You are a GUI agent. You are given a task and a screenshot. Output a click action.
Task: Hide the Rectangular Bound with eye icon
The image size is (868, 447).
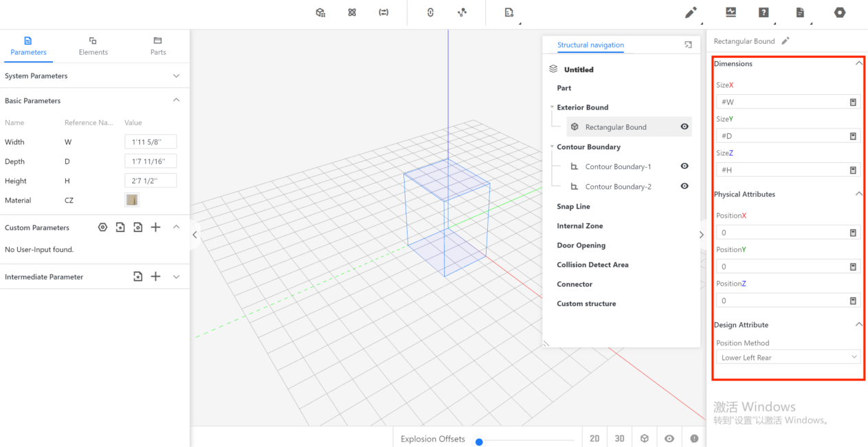tap(685, 127)
